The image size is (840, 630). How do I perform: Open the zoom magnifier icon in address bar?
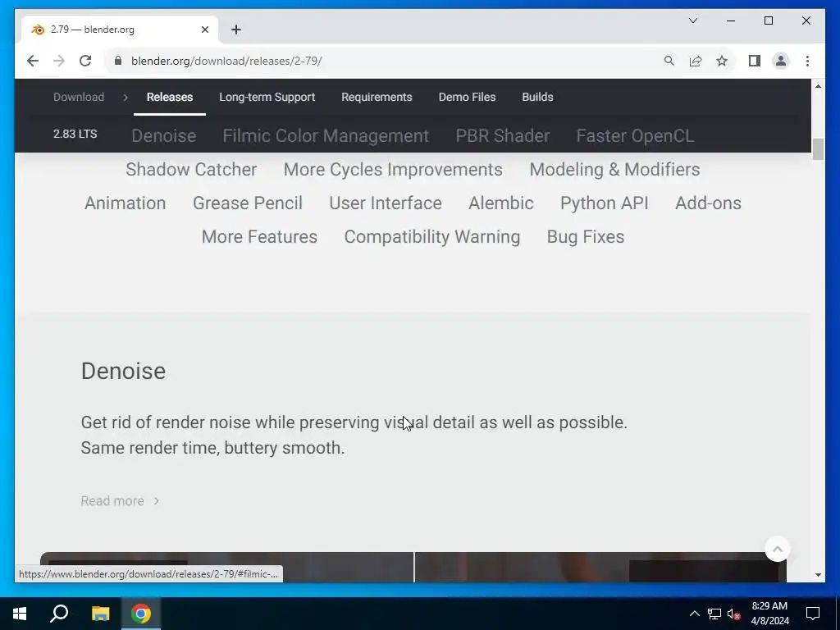[669, 61]
